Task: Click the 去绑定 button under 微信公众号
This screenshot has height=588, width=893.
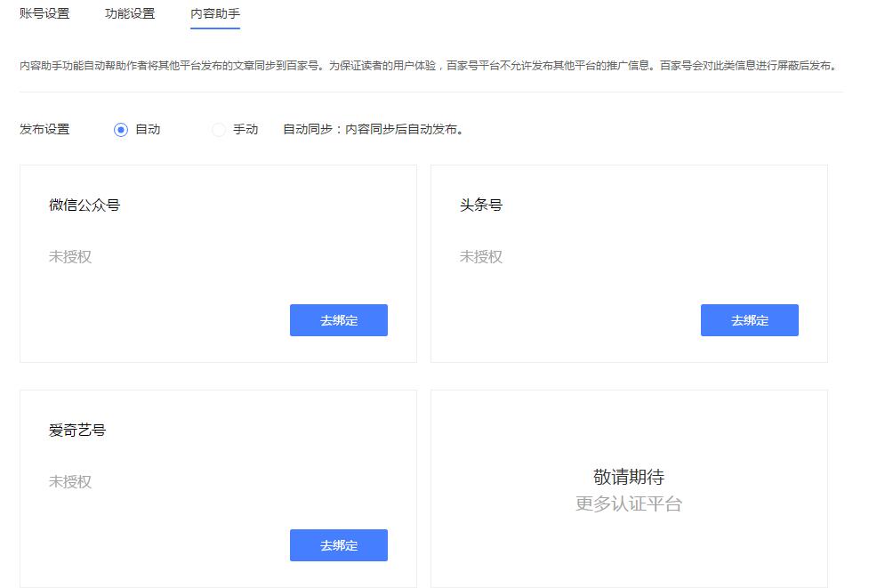Action: [339, 320]
